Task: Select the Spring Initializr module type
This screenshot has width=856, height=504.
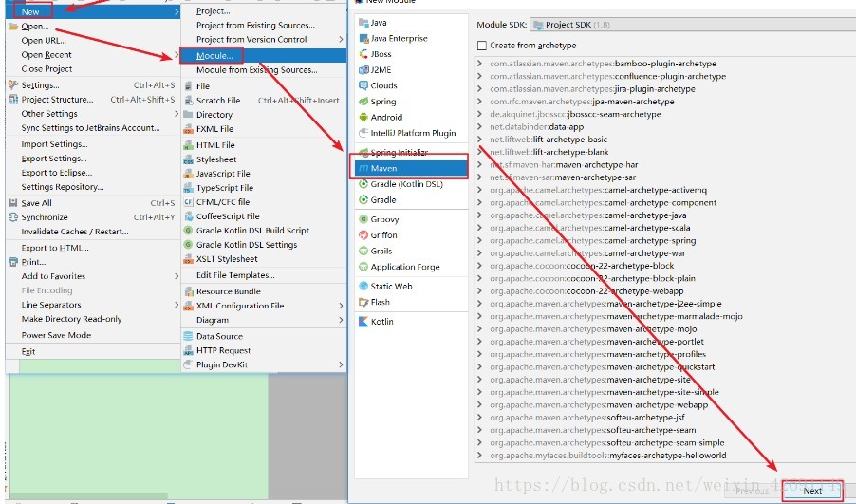Action: pyautogui.click(x=411, y=153)
